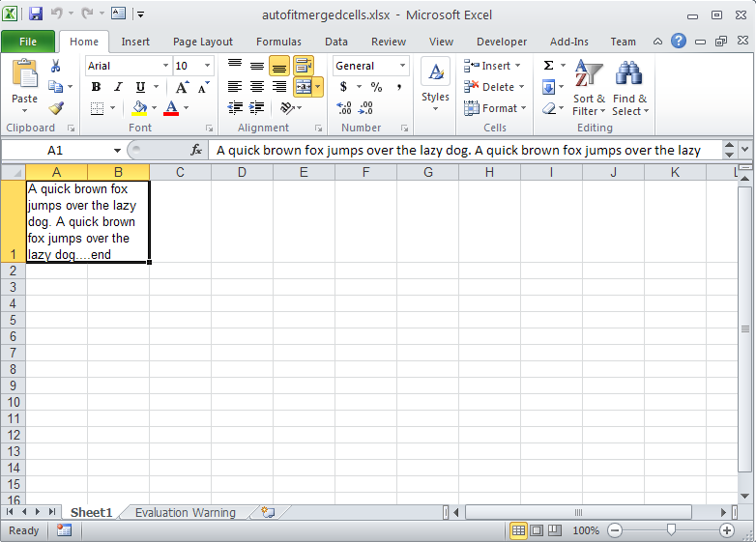The width and height of the screenshot is (756, 542).
Task: Toggle Wrap Text button
Action: pyautogui.click(x=304, y=66)
